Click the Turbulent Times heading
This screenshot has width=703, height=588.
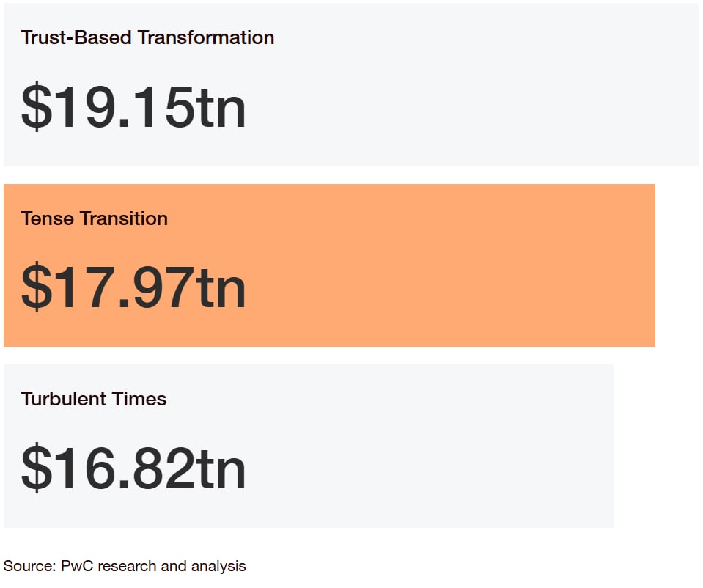94,399
